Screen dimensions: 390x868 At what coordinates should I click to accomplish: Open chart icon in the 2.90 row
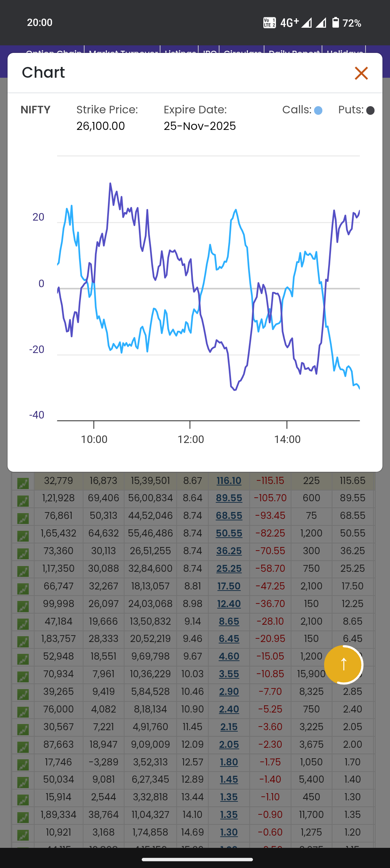click(23, 694)
